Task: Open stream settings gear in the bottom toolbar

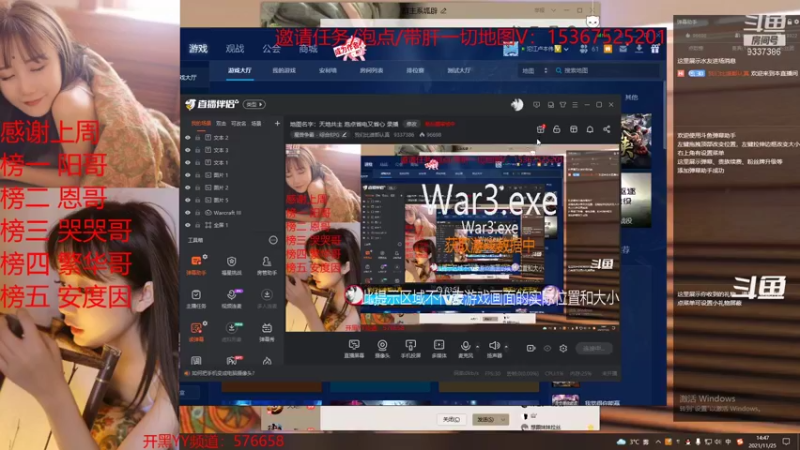Action: click(563, 348)
